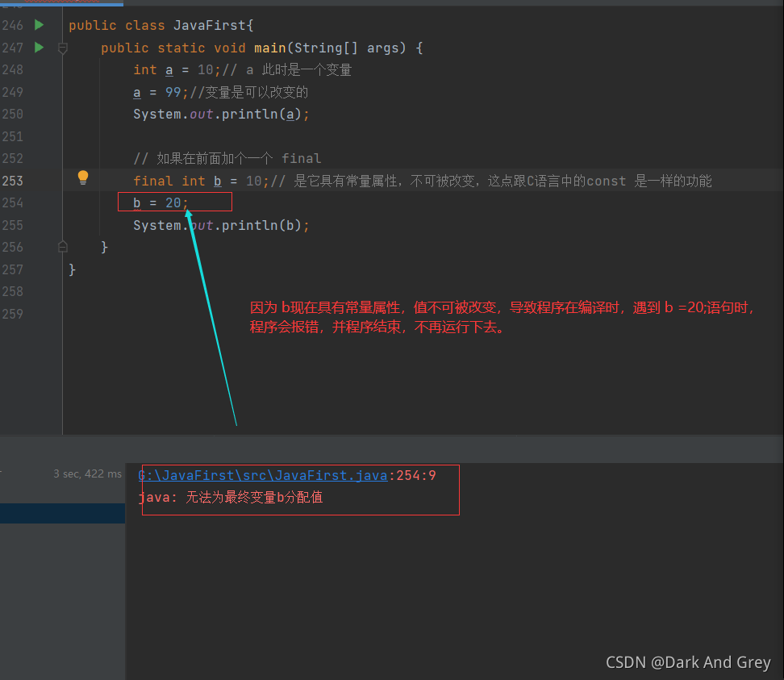Click the ':254:9' error position text

[x=412, y=475]
